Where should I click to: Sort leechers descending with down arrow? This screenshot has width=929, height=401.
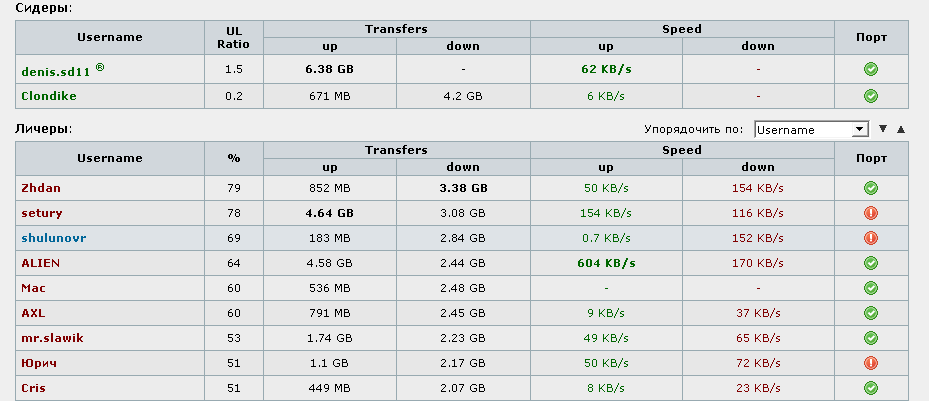coord(883,129)
